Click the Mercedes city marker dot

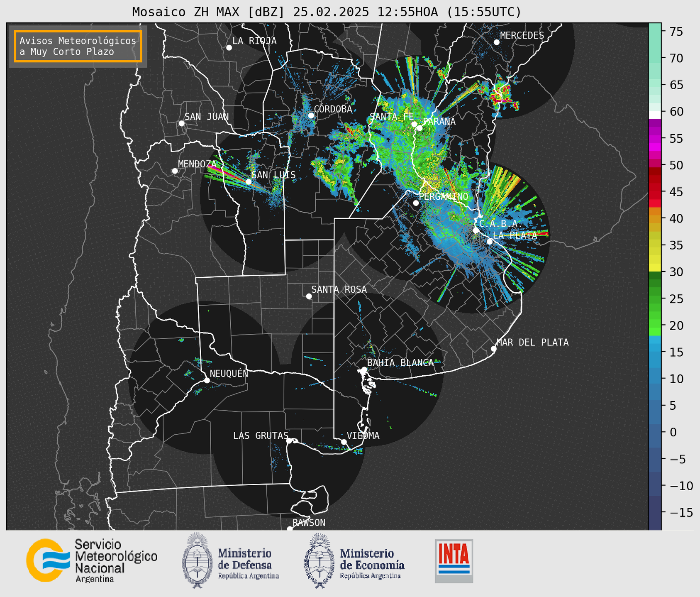pyautogui.click(x=497, y=42)
